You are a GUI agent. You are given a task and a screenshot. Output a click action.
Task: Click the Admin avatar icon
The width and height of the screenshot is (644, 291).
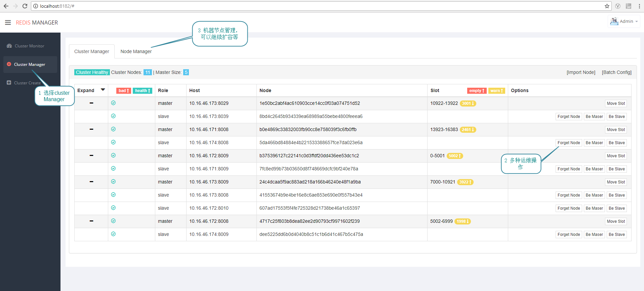pyautogui.click(x=614, y=21)
